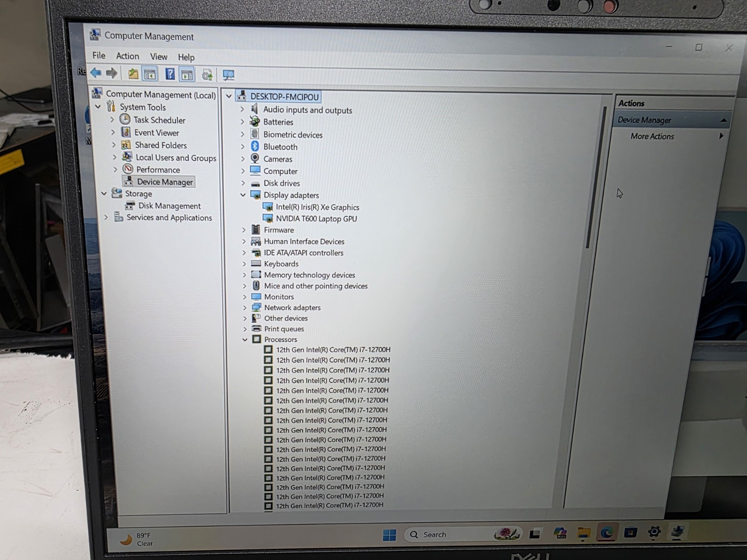Open Microsoft Edge from the taskbar
The height and width of the screenshot is (560, 747).
606,532
